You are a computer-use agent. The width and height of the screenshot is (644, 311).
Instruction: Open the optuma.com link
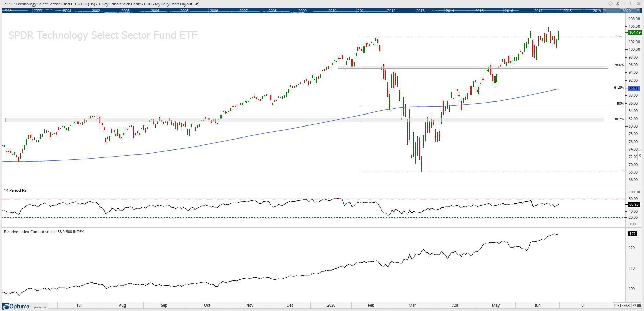point(39,307)
